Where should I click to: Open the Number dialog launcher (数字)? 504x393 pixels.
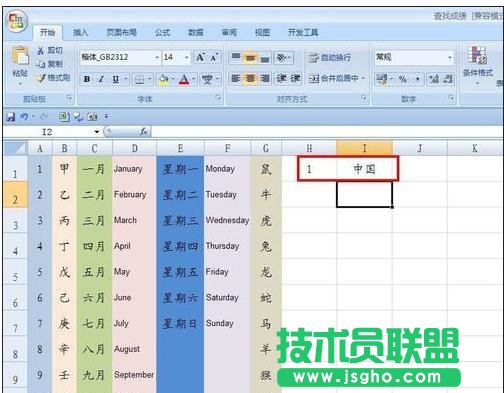[451, 98]
